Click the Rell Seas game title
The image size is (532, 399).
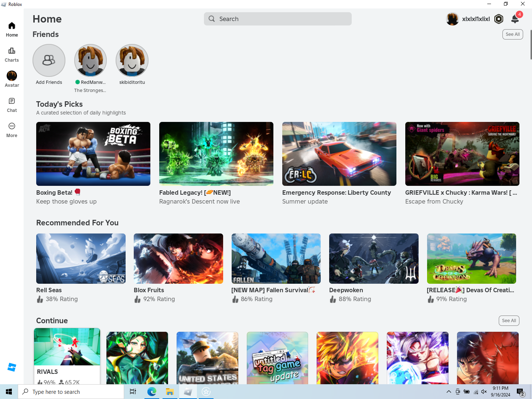click(49, 290)
